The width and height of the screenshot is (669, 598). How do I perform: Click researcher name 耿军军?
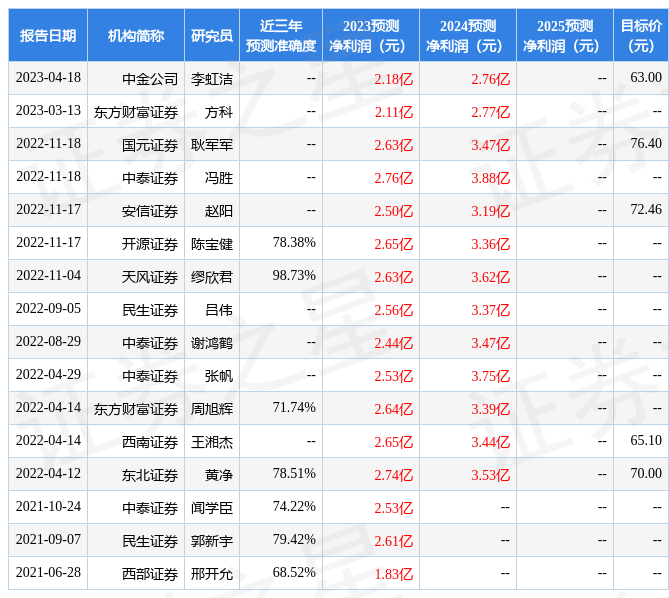[x=212, y=145]
